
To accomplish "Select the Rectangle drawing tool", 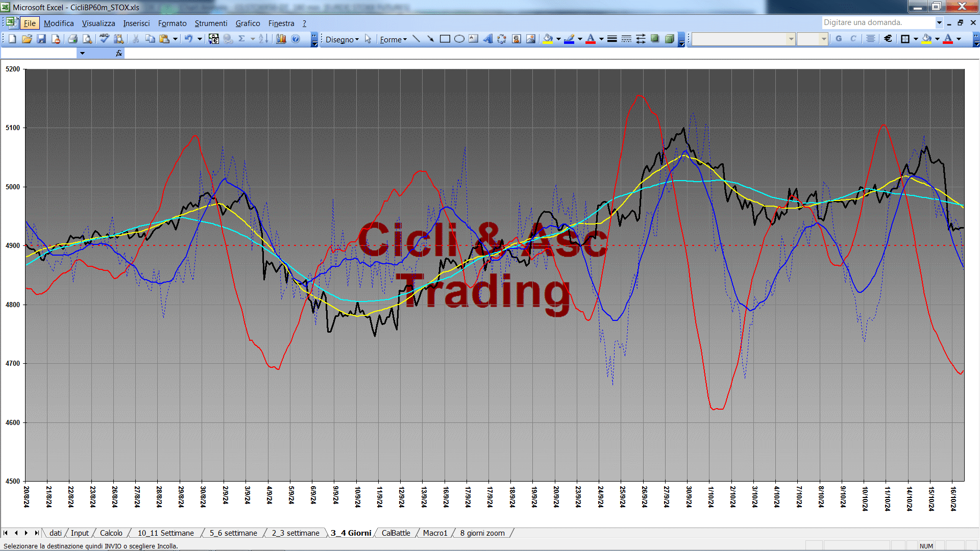I will [445, 39].
